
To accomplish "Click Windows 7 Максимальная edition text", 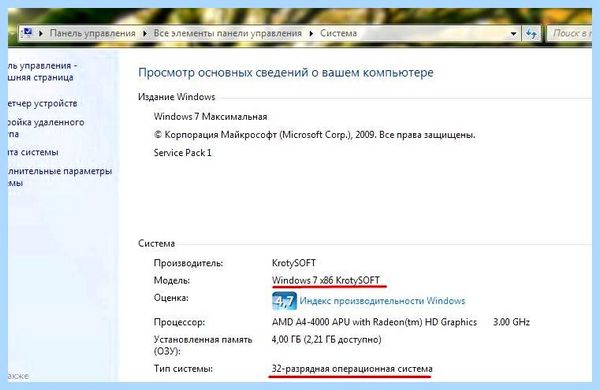I will [210, 117].
